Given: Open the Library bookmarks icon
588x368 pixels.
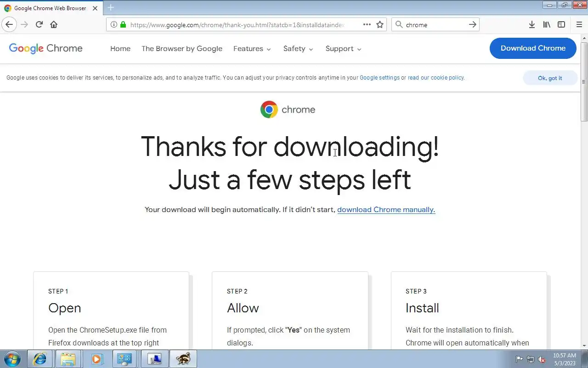Looking at the screenshot, I should 546,24.
